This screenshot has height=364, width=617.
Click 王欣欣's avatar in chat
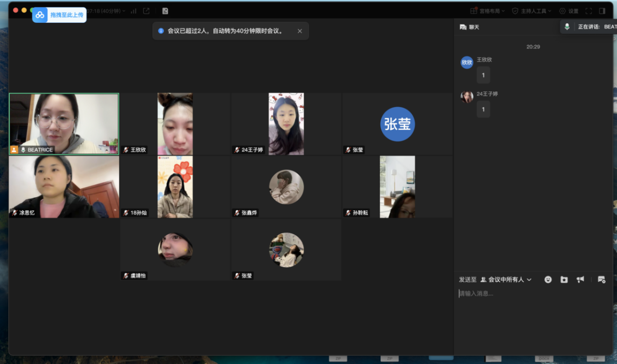(467, 62)
